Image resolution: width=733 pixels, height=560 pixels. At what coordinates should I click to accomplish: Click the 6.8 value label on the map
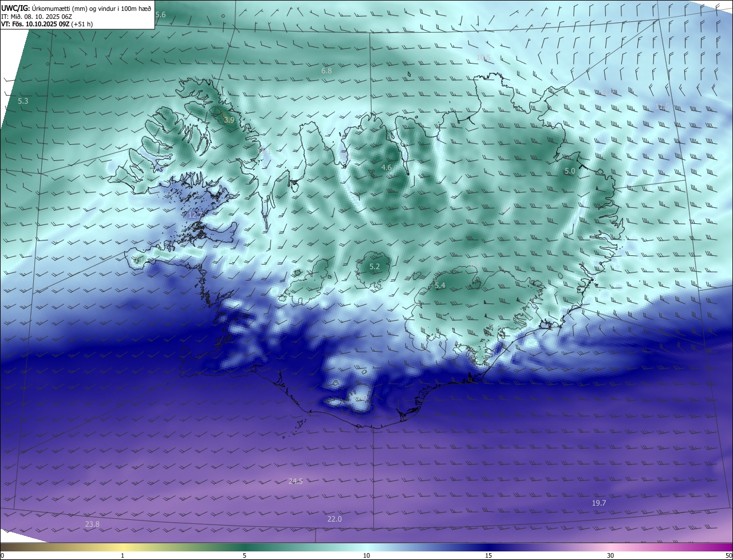pyautogui.click(x=326, y=70)
